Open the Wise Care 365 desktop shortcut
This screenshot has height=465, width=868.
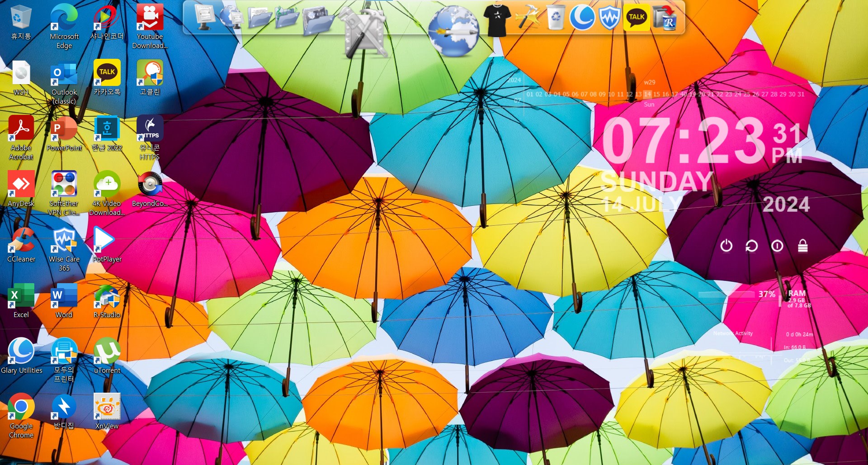coord(64,249)
